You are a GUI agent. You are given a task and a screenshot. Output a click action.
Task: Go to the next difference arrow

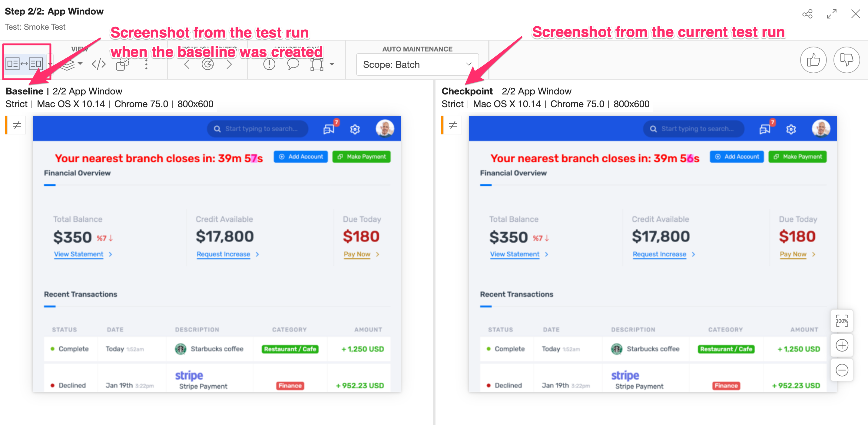point(229,64)
